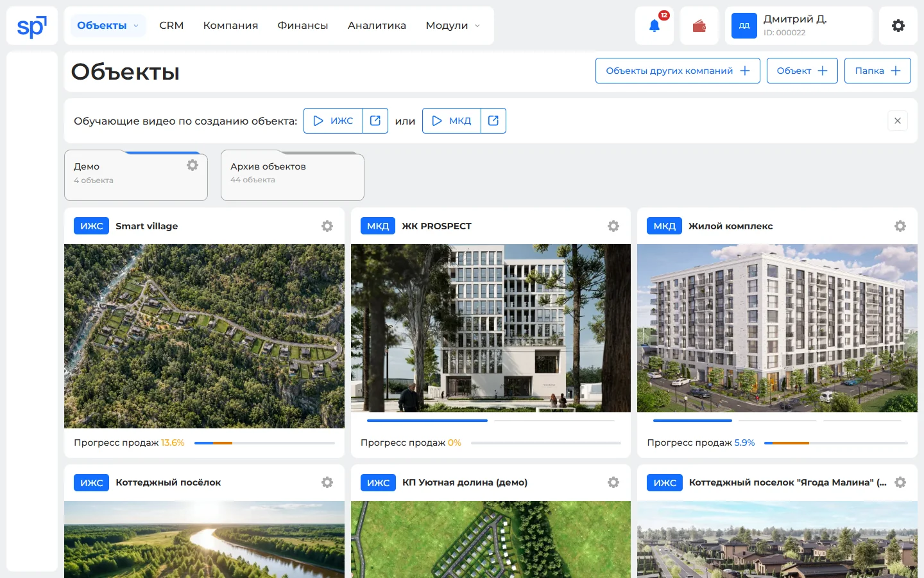Click ИЖС badge on Ягода Малина card
Screen dimensions: 924x578
665,482
